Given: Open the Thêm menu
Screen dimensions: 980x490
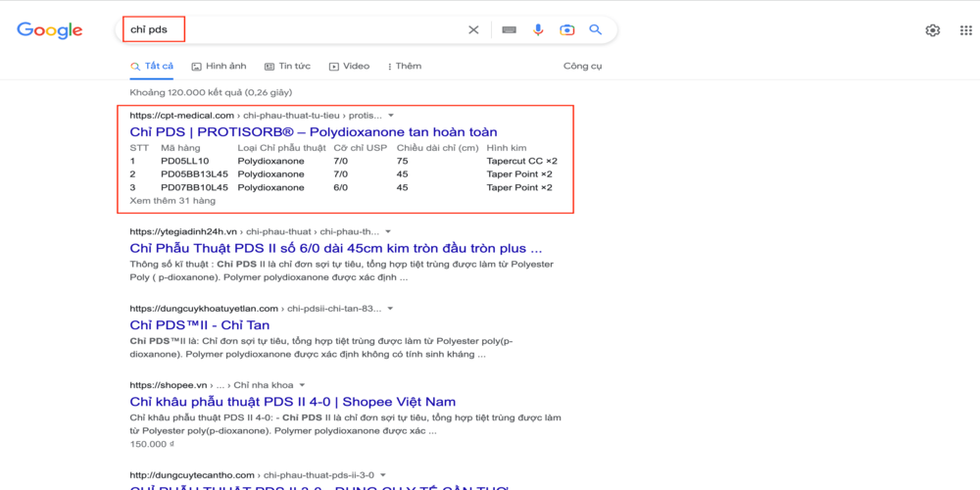Looking at the screenshot, I should (x=405, y=67).
